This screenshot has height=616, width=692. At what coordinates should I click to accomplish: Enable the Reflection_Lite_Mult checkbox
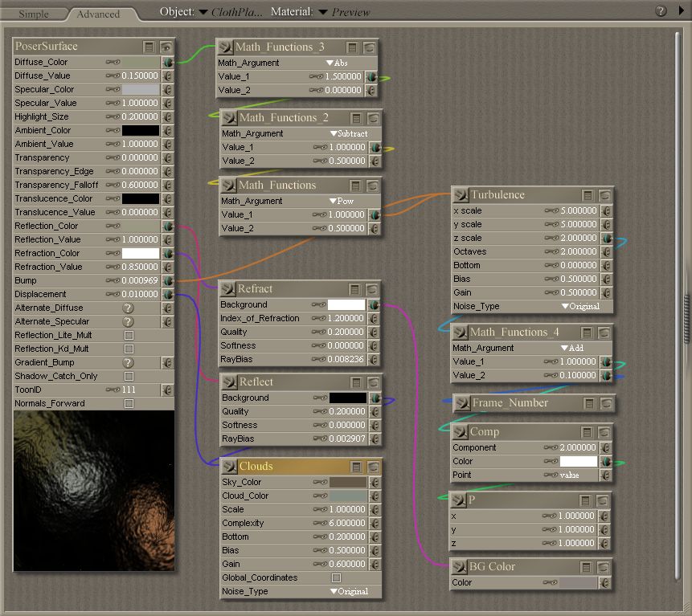pos(129,336)
